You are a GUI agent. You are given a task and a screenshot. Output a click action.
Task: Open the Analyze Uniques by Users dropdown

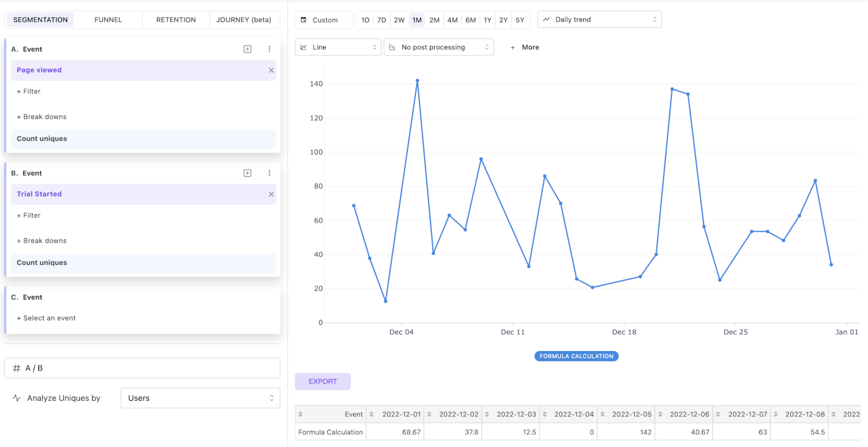(200, 398)
